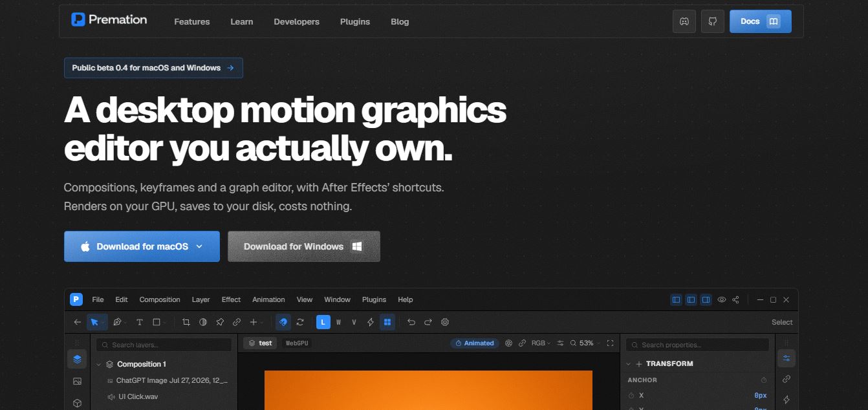The height and width of the screenshot is (410, 868).
Task: Open the Edit menu
Action: click(122, 300)
